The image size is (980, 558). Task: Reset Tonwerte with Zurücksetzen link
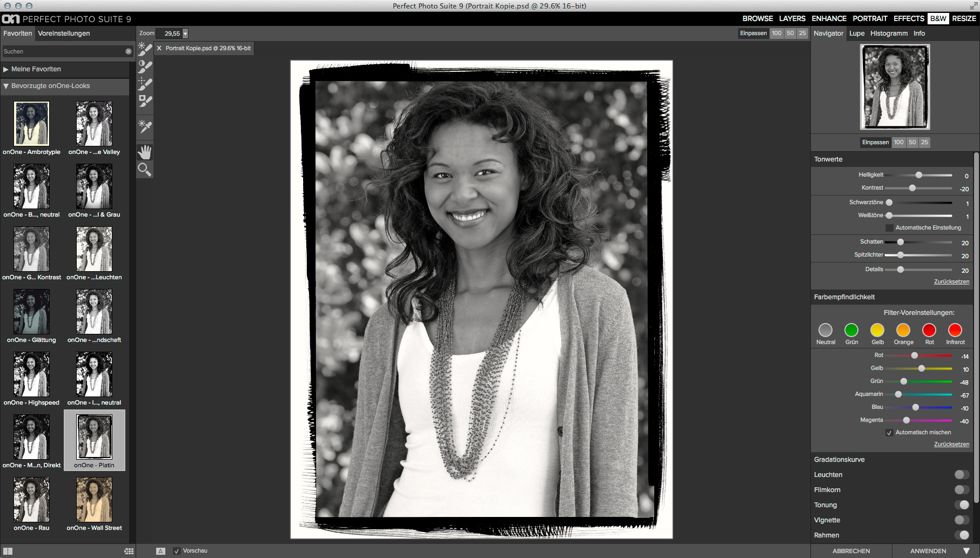point(951,282)
